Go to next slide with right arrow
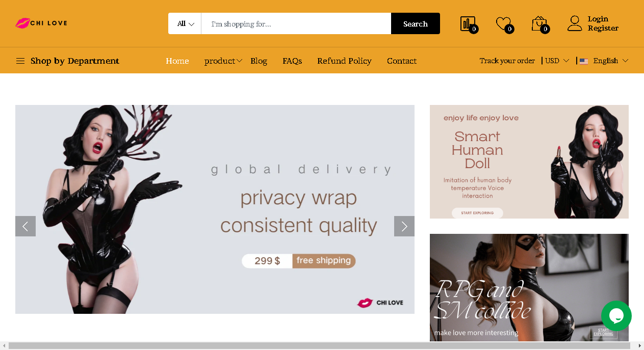The image size is (644, 350). [x=404, y=226]
